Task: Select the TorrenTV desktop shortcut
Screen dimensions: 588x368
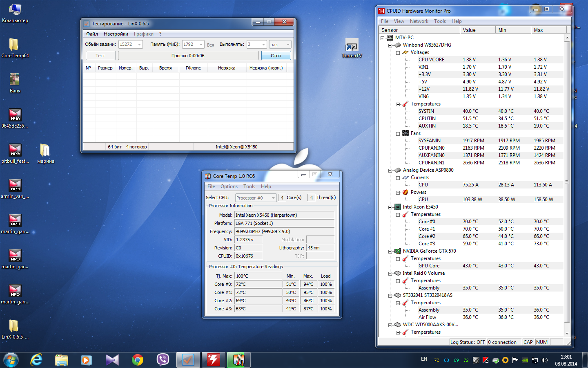Action: [352, 48]
